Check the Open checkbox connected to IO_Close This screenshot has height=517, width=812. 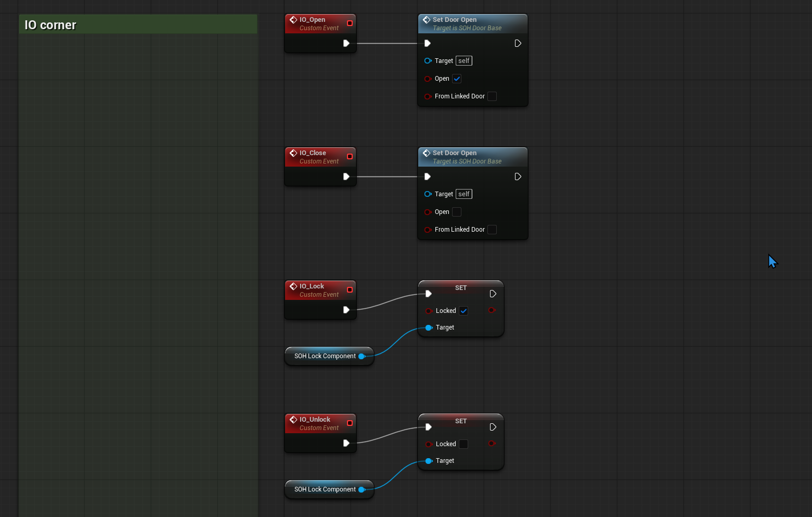457,212
